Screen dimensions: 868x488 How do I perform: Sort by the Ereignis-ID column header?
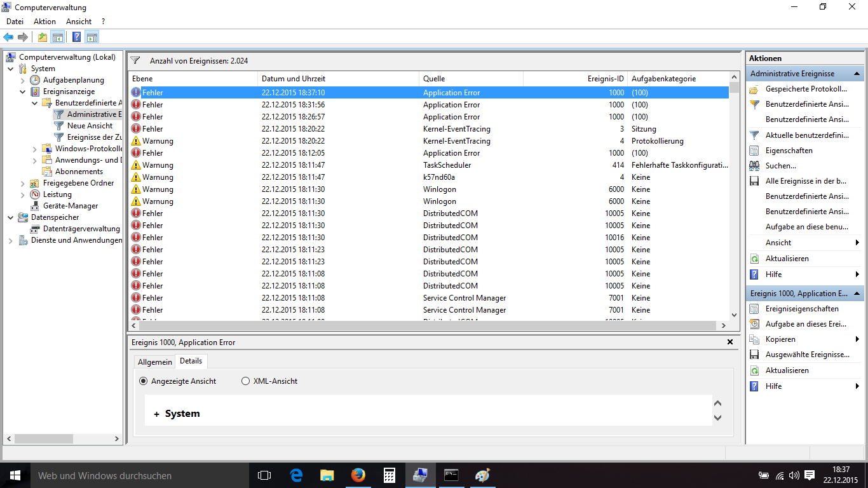pyautogui.click(x=576, y=79)
